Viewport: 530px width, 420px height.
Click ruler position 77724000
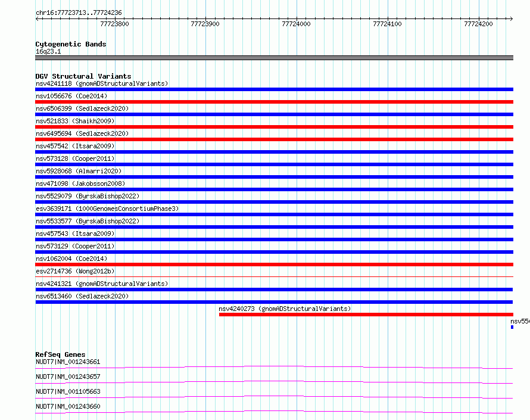[x=296, y=24]
